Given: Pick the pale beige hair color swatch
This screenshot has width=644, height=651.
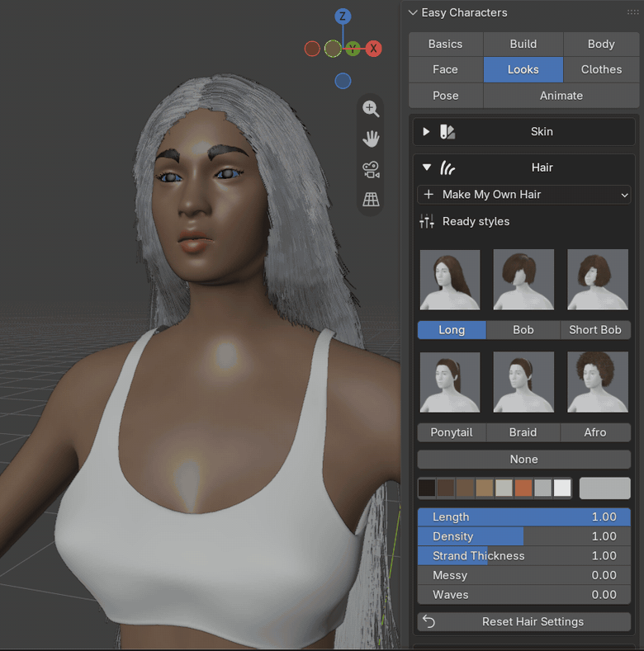Looking at the screenshot, I should (504, 488).
